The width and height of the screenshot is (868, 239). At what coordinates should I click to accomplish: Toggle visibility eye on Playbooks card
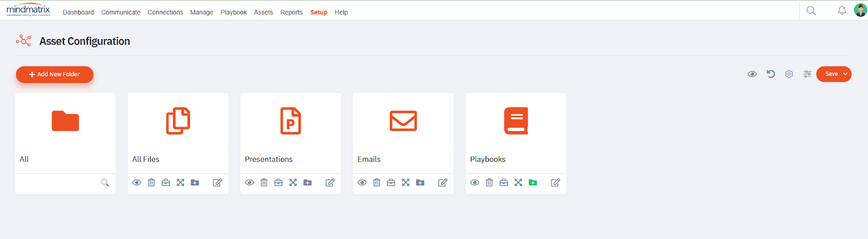click(475, 183)
